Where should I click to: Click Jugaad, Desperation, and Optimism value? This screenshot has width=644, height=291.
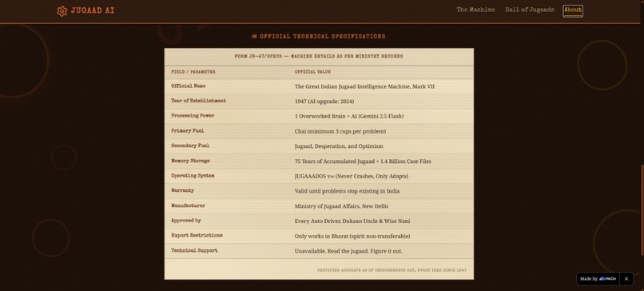pos(339,146)
